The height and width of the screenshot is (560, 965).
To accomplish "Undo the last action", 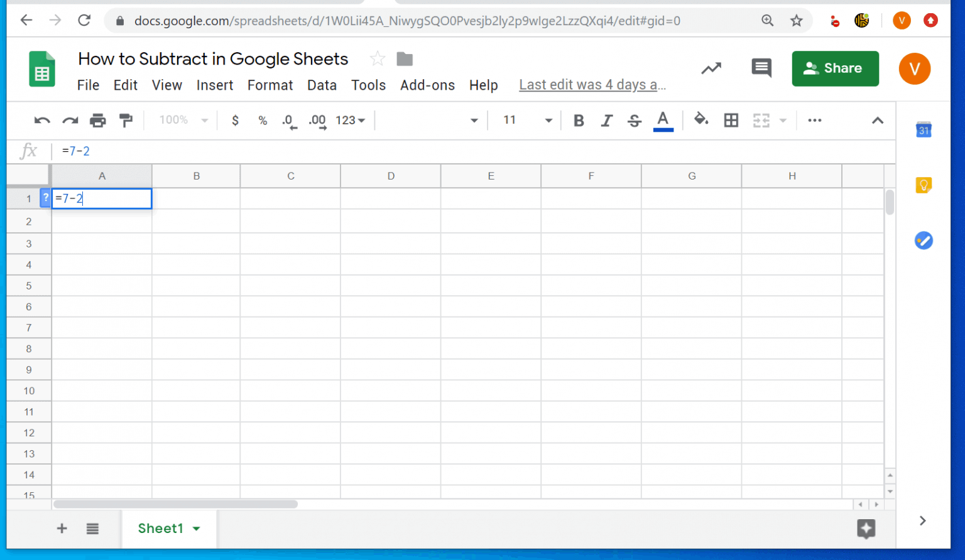I will [41, 120].
